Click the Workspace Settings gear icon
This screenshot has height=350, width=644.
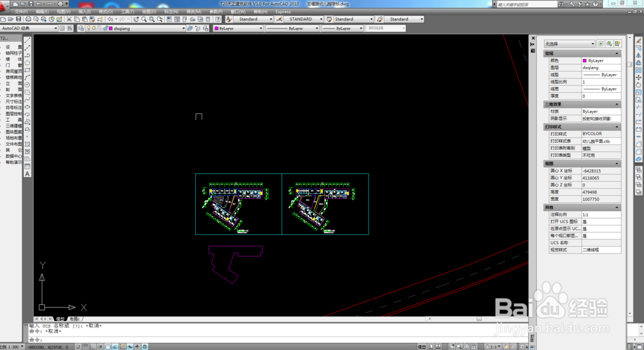click(62, 28)
